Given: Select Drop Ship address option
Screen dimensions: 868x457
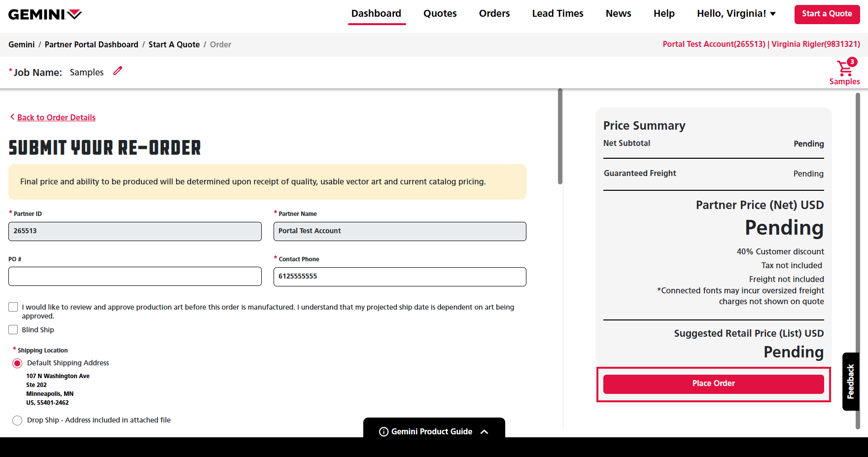Looking at the screenshot, I should [x=17, y=421].
